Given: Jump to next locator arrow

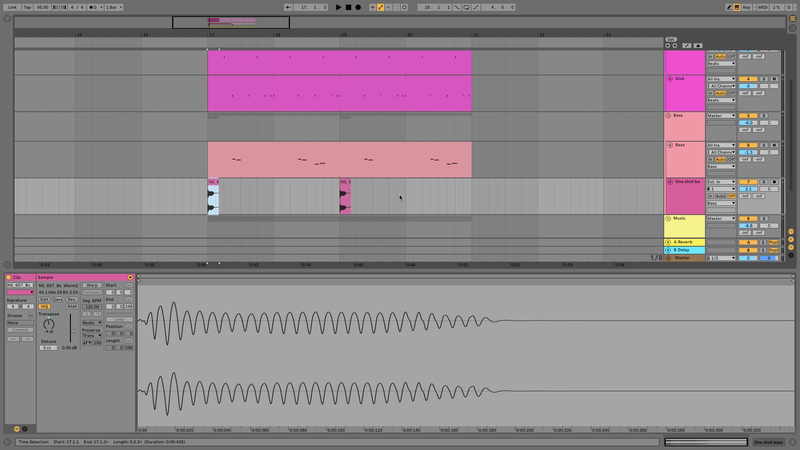Looking at the screenshot, I should 674,45.
